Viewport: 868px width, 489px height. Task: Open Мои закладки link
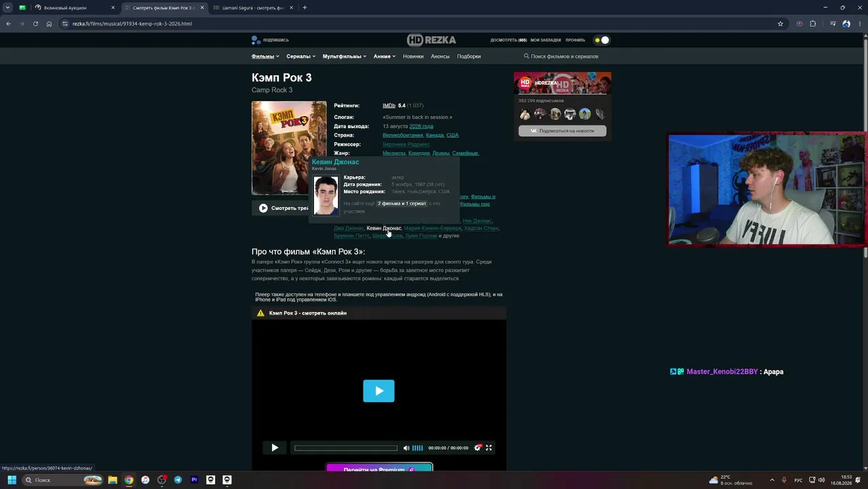pyautogui.click(x=546, y=40)
